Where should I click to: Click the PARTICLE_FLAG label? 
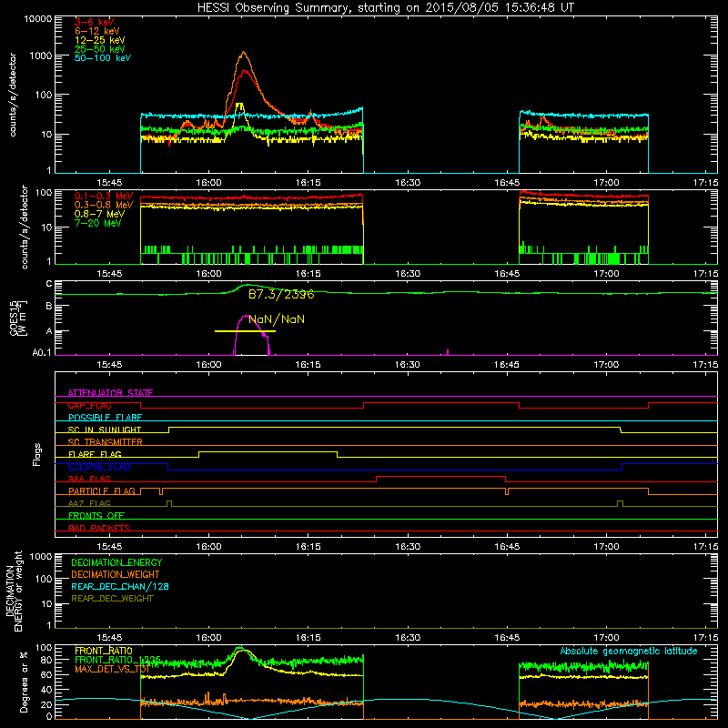click(102, 491)
